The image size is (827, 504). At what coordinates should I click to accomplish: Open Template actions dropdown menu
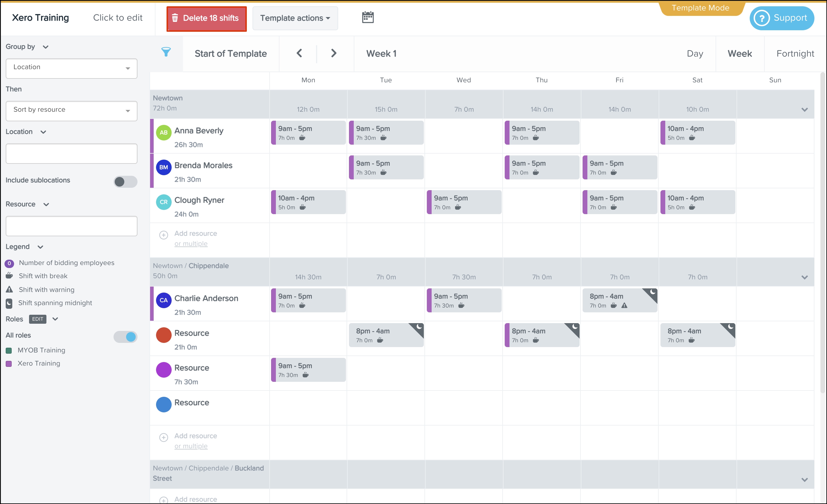point(295,18)
